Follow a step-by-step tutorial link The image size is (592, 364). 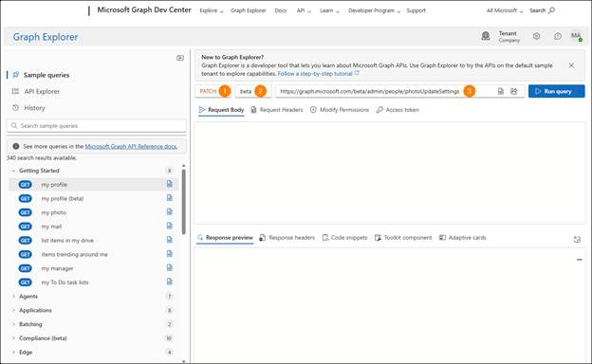pos(318,74)
